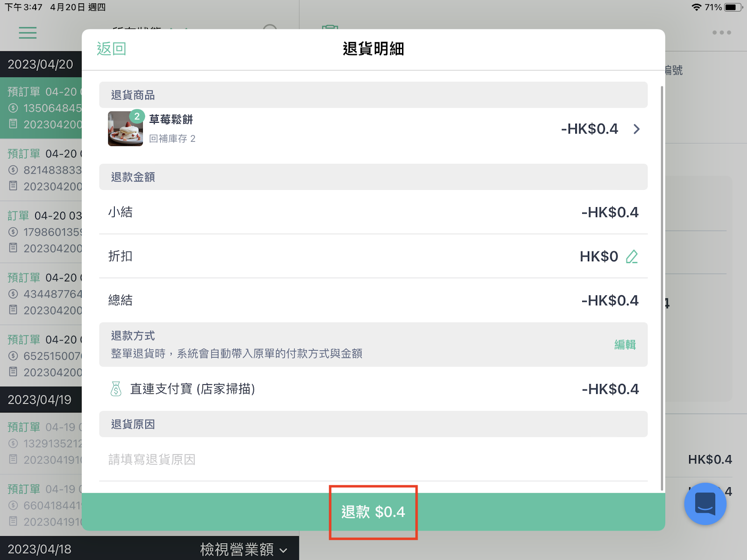Image resolution: width=747 pixels, height=560 pixels.
Task: Confirm refund with 退款 $0.4 button
Action: [x=373, y=512]
